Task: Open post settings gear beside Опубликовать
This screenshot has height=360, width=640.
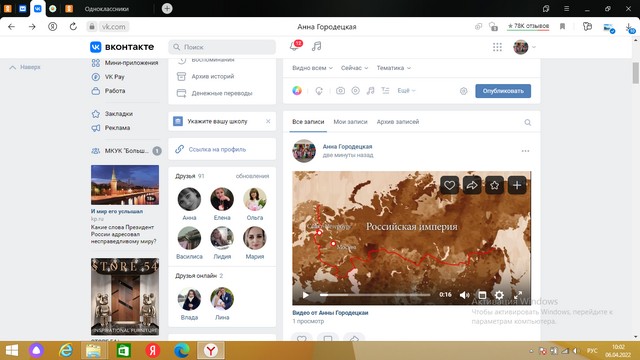Action: pos(463,91)
